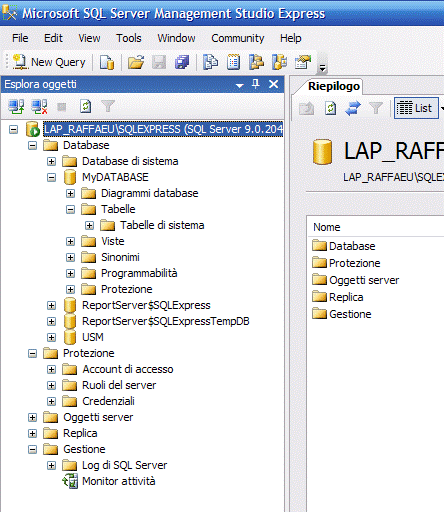
Task: Click the New Query toolbar button
Action: (49, 62)
